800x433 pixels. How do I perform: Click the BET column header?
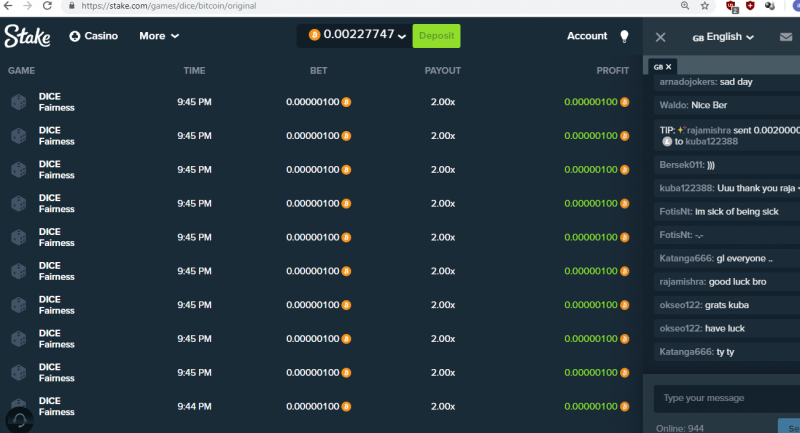pos(318,70)
